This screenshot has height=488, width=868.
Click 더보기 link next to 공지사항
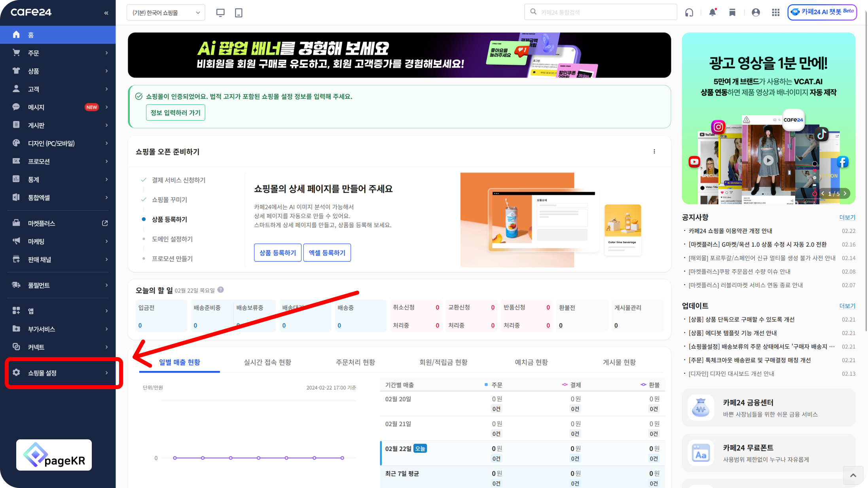(847, 217)
